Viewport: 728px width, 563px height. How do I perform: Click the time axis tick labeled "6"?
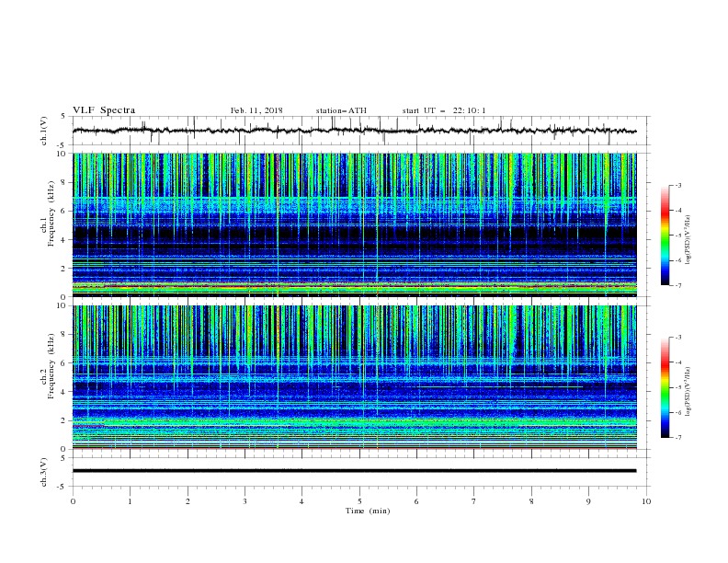tap(417, 501)
